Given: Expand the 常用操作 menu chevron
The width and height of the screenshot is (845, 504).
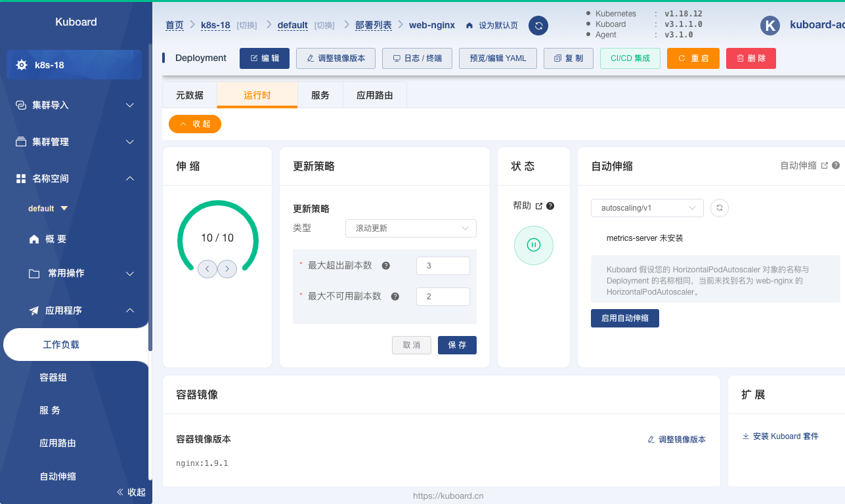Looking at the screenshot, I should click(130, 274).
